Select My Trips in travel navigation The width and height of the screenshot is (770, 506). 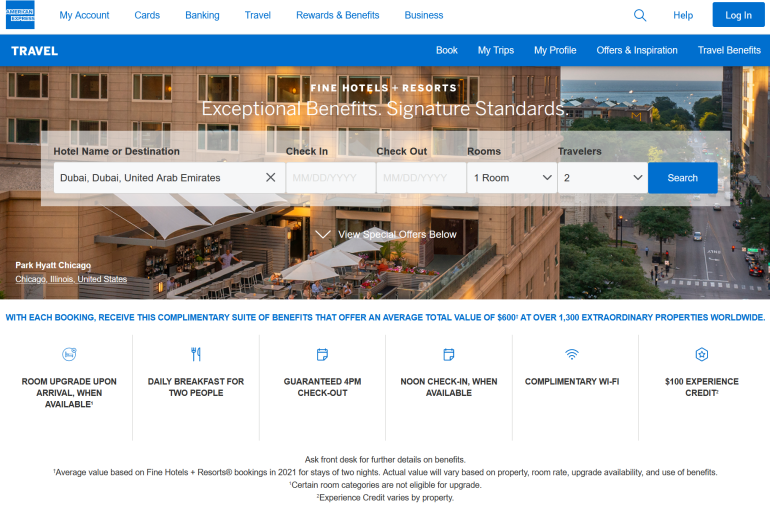tap(495, 50)
